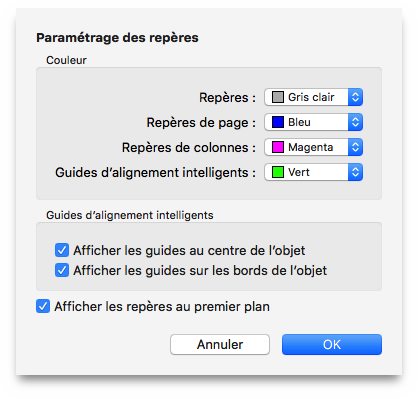Click the label Afficher les repères au premier plan
Viewport: 418px width, 399px height.
(x=162, y=307)
